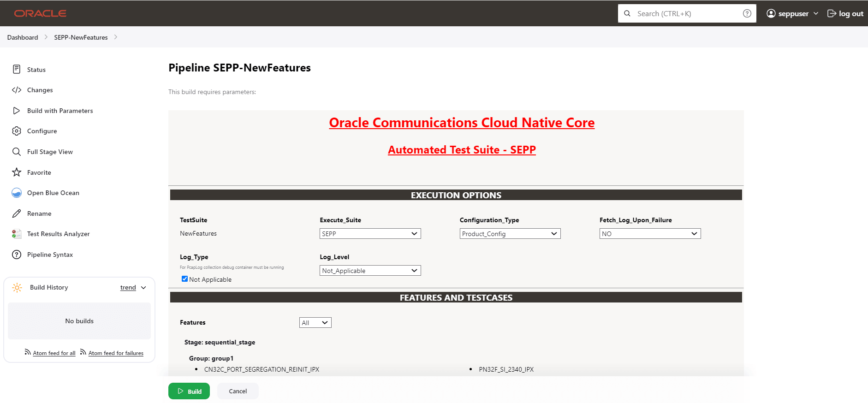Viewport: 868px width, 403px height.
Task: Click the Dashboard breadcrumb link
Action: [x=23, y=37]
